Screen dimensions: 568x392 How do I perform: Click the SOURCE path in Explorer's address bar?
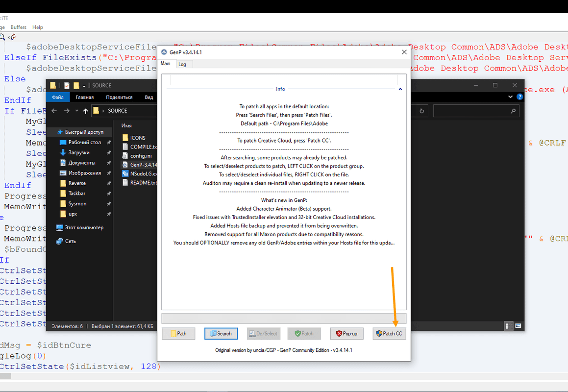(x=117, y=111)
